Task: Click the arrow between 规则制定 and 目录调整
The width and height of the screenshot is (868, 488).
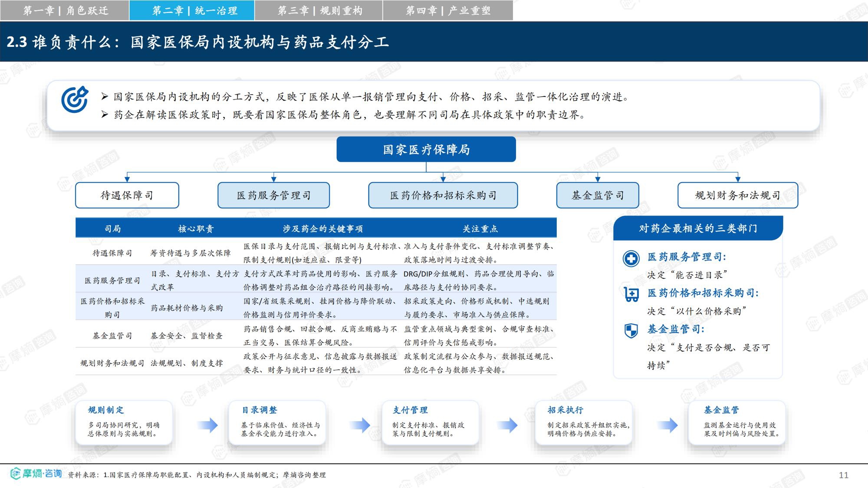Action: tap(207, 425)
